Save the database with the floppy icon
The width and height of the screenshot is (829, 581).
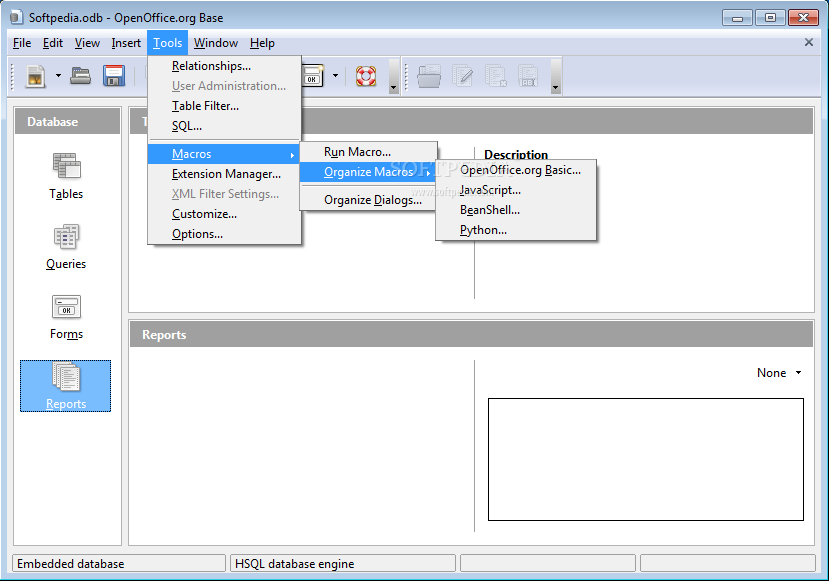pos(114,76)
